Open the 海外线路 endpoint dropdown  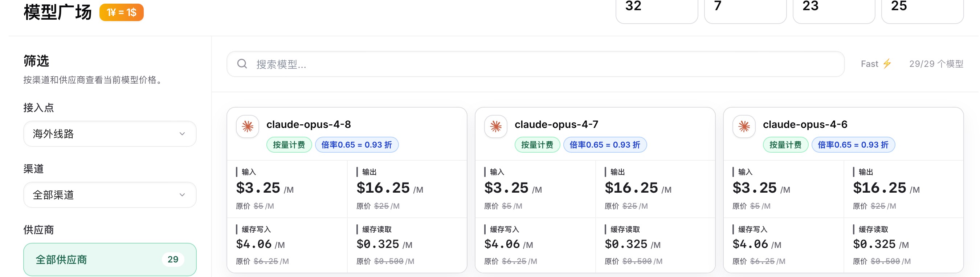click(110, 134)
